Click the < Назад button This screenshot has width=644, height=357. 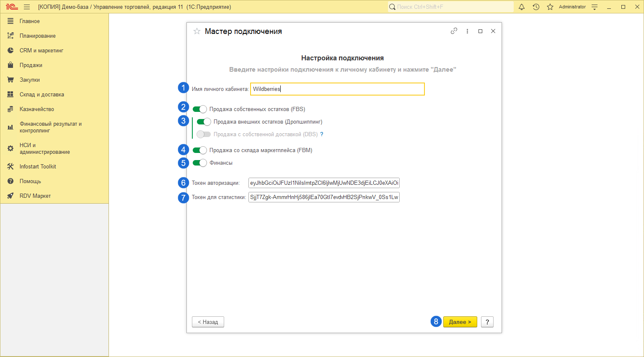(x=208, y=322)
